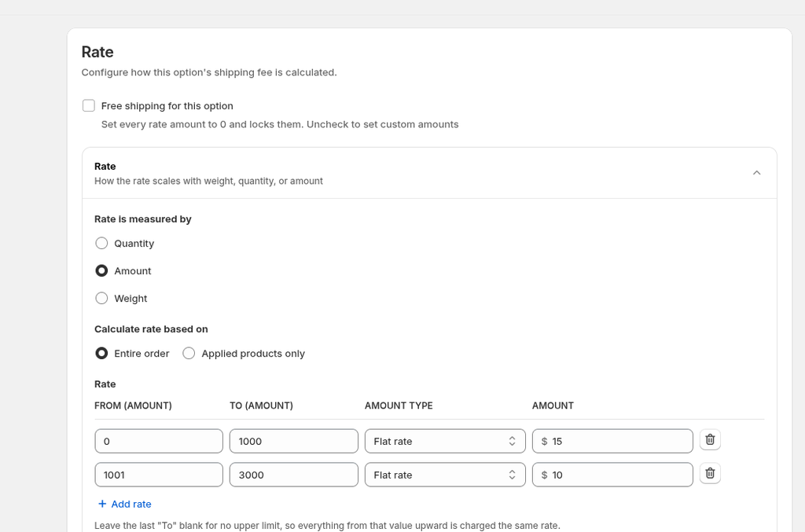805x532 pixels.
Task: Click the 'Rate is measured by' label
Action: coord(143,219)
